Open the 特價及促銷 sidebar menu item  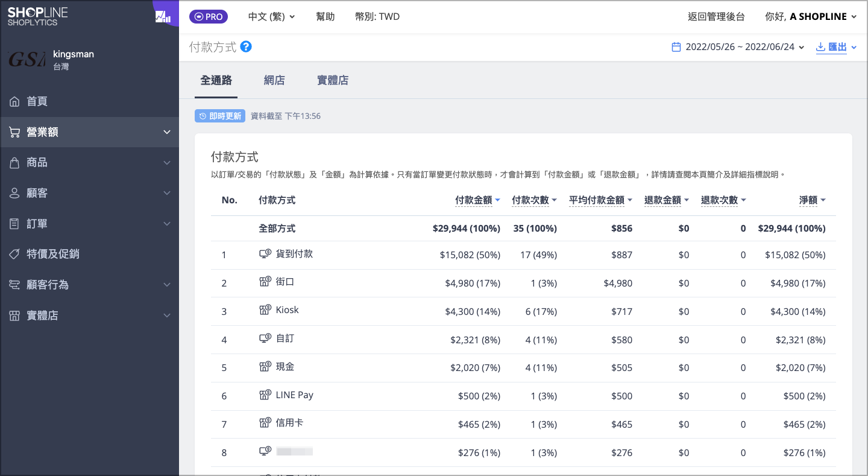click(x=89, y=254)
